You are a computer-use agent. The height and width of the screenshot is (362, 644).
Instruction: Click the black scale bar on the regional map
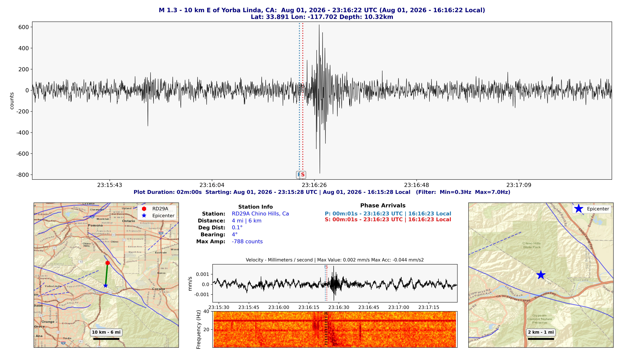point(106,339)
